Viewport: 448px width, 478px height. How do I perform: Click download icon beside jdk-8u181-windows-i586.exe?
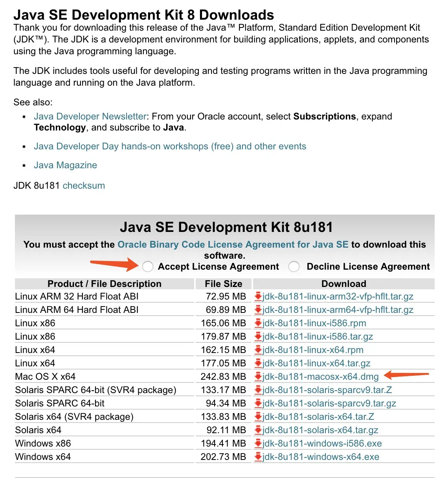pos(258,443)
